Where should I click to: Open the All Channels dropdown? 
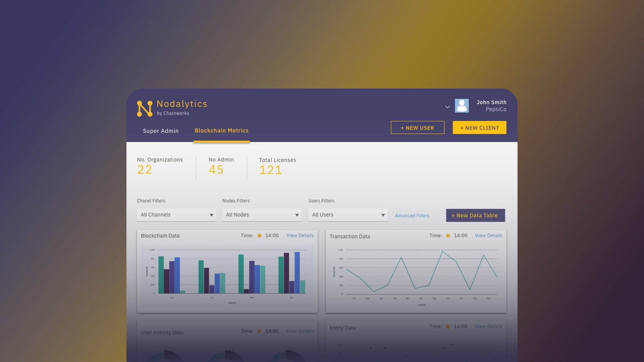(176, 215)
